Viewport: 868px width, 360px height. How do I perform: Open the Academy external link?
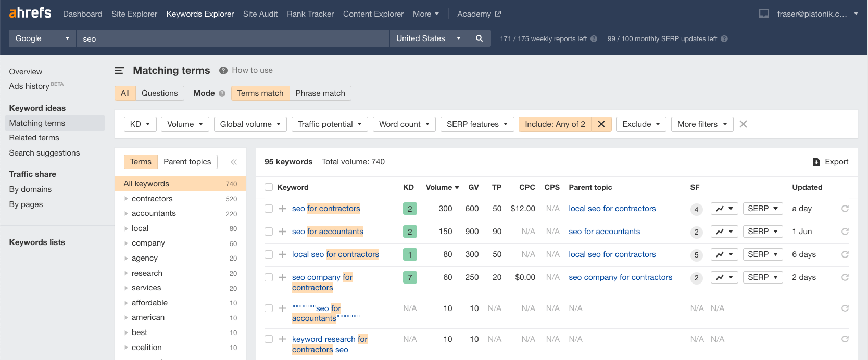click(x=479, y=14)
